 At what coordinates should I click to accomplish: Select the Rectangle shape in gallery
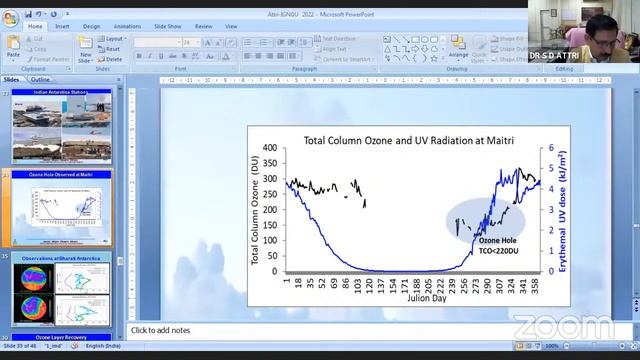pos(415,40)
